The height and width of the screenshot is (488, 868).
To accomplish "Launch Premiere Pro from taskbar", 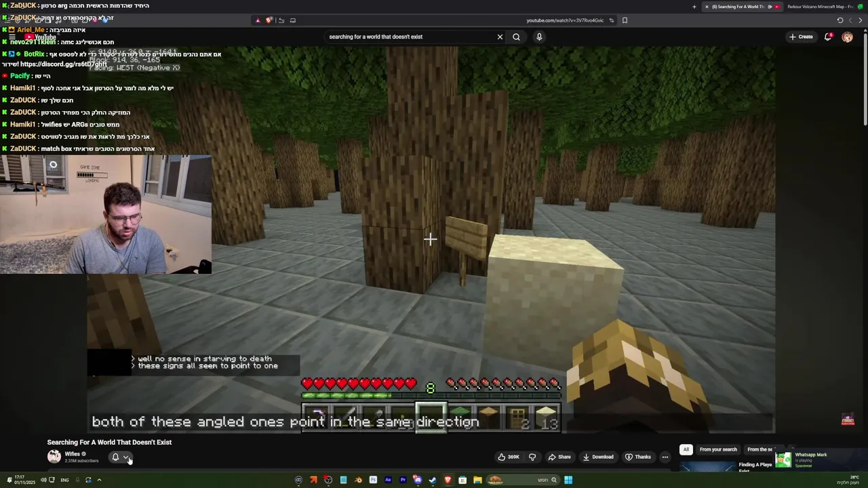I will point(403,480).
